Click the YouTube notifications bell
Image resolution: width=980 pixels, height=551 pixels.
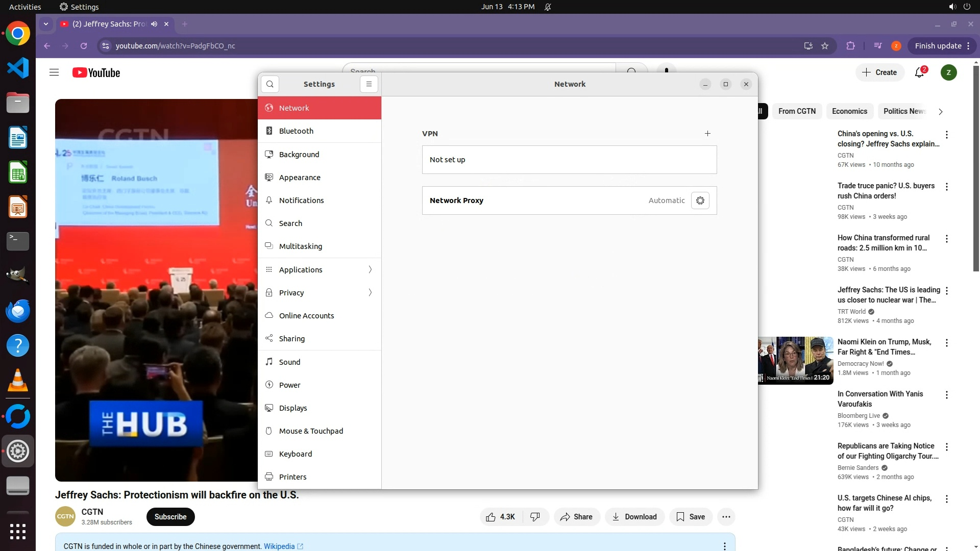[919, 72]
